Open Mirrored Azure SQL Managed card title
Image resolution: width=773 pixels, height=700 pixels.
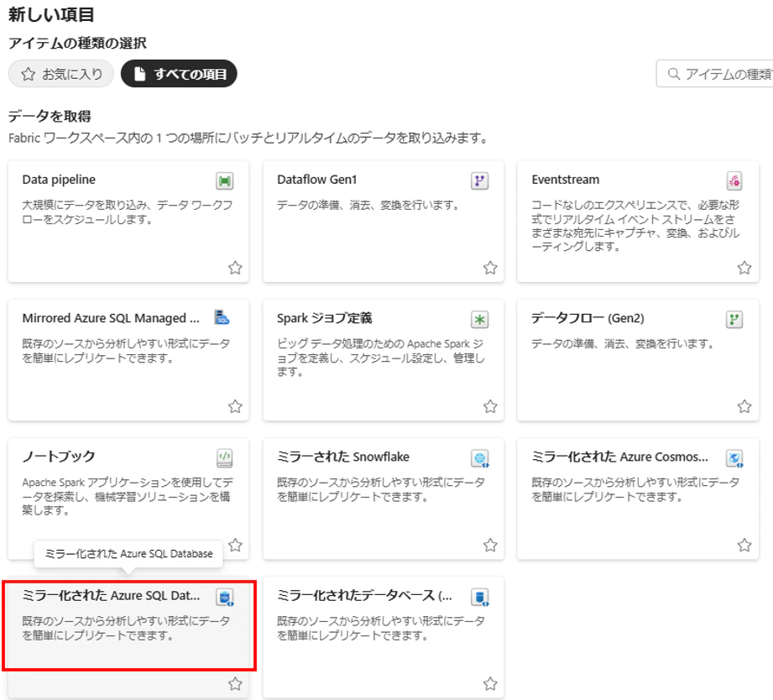(x=111, y=318)
